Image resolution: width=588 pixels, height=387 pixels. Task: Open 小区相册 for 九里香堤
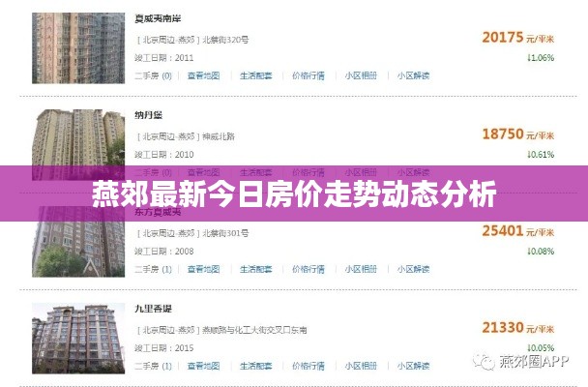tap(361, 366)
